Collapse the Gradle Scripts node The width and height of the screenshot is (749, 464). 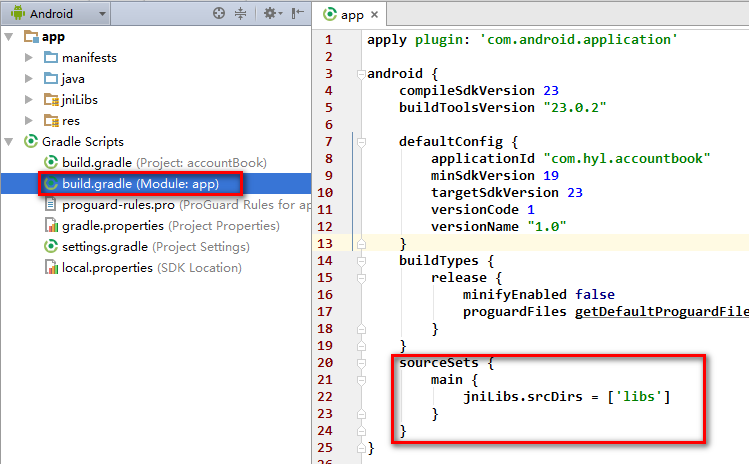pos(9,141)
